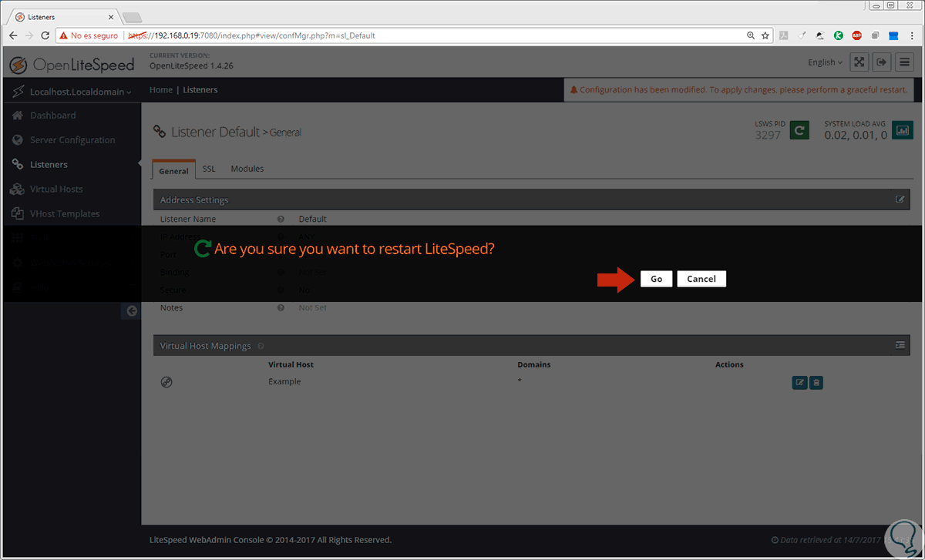Screen dimensions: 925x560
Task: Click the Listeners chain-link sidebar icon
Action: pyautogui.click(x=18, y=165)
